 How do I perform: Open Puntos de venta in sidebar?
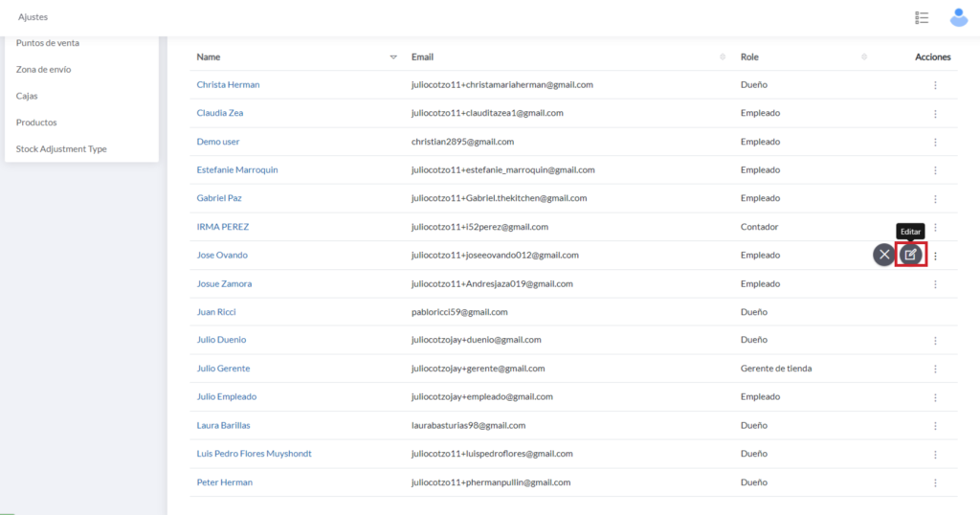tap(48, 43)
